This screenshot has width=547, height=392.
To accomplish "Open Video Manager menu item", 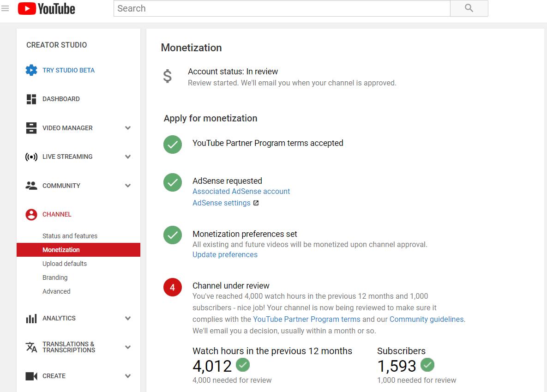I will [67, 128].
